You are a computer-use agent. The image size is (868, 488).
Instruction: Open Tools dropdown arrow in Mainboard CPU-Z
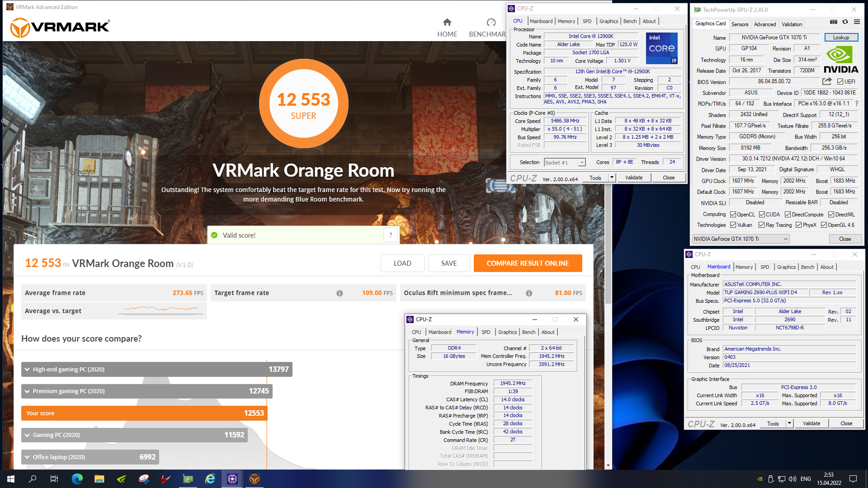pos(789,423)
